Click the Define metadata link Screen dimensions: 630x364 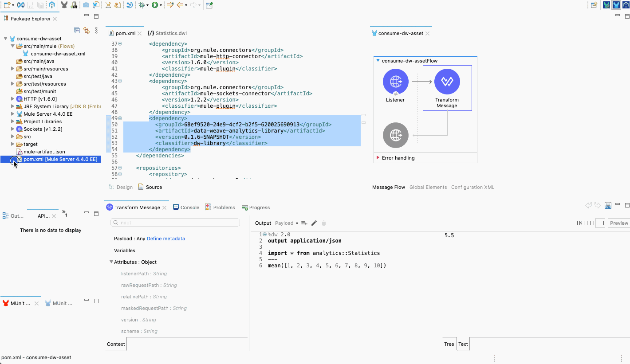pos(165,239)
